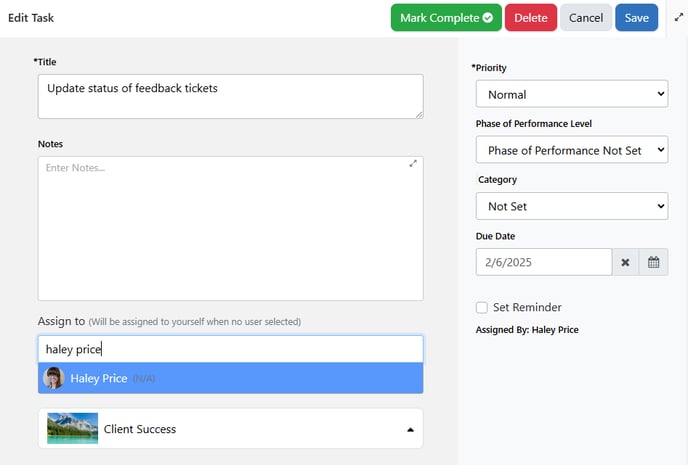Click Haley Price's avatar in the suggestion
688x465 pixels.
54,378
